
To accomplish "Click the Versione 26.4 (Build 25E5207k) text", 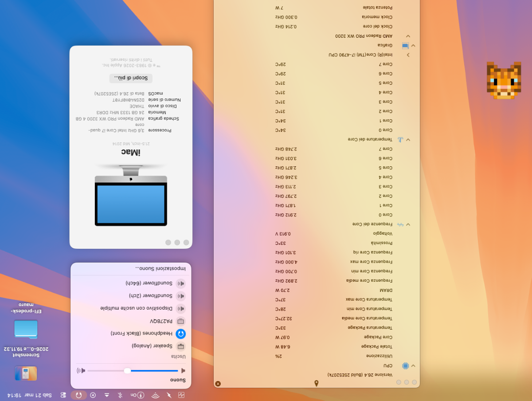I will 360,375.
